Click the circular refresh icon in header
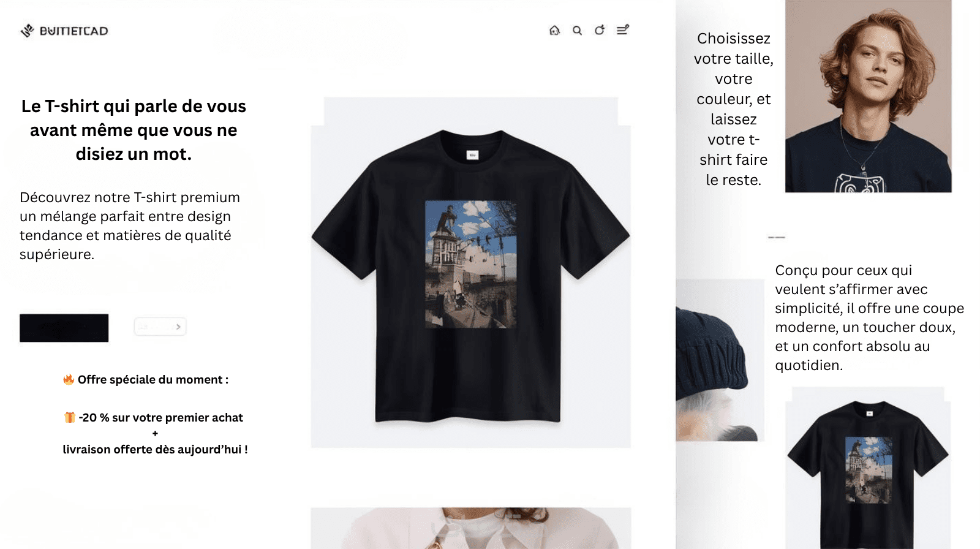Viewport: 980px width, 549px height. (600, 30)
